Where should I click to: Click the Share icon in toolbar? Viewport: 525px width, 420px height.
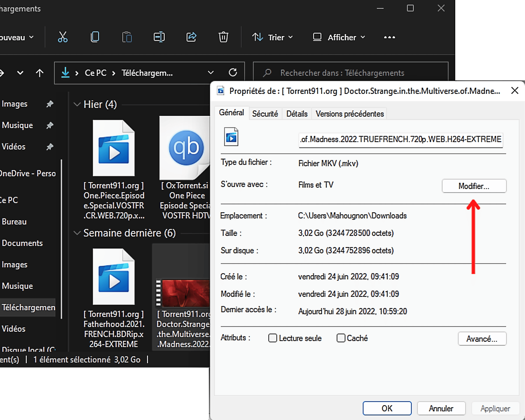191,37
